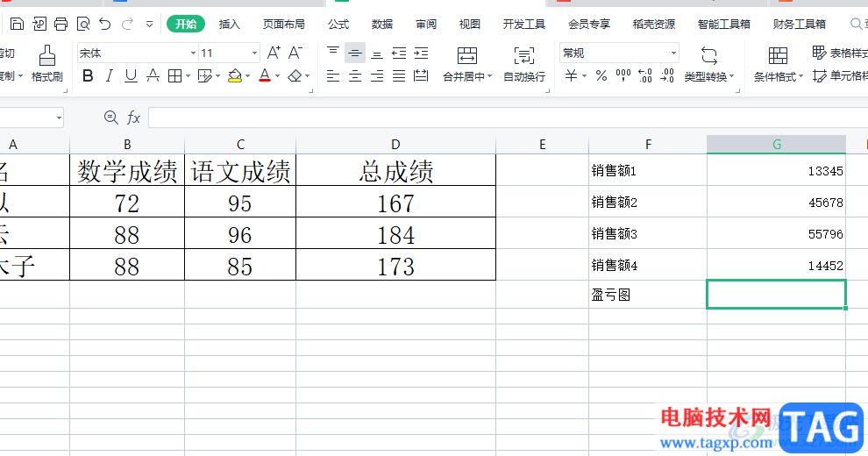Toggle underline formatting
The width and height of the screenshot is (868, 456).
pyautogui.click(x=131, y=75)
